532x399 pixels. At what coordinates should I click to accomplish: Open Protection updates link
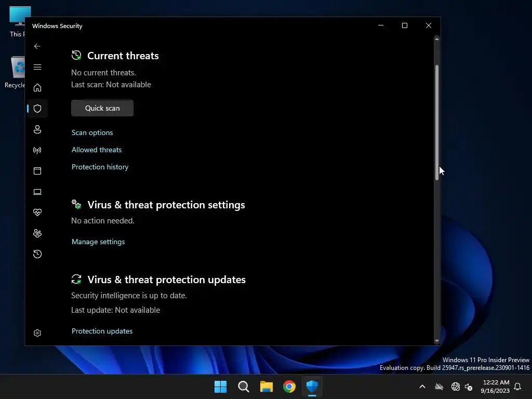tap(102, 331)
